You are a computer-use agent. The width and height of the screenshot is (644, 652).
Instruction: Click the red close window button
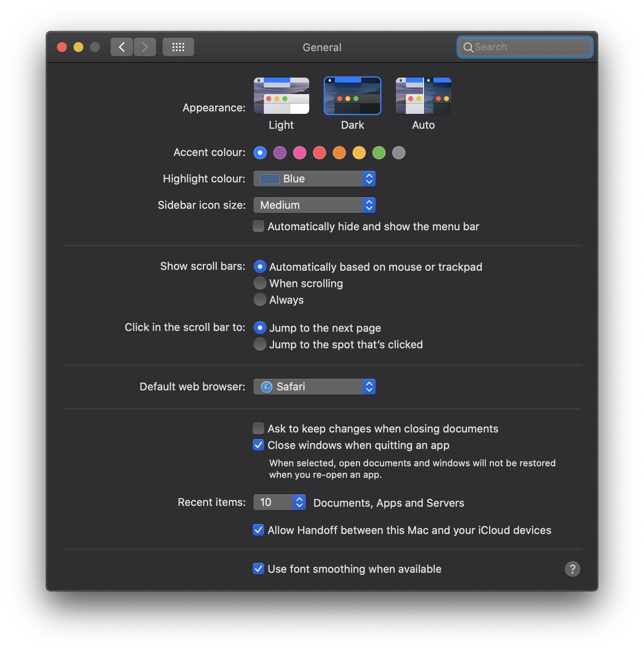[x=62, y=47]
